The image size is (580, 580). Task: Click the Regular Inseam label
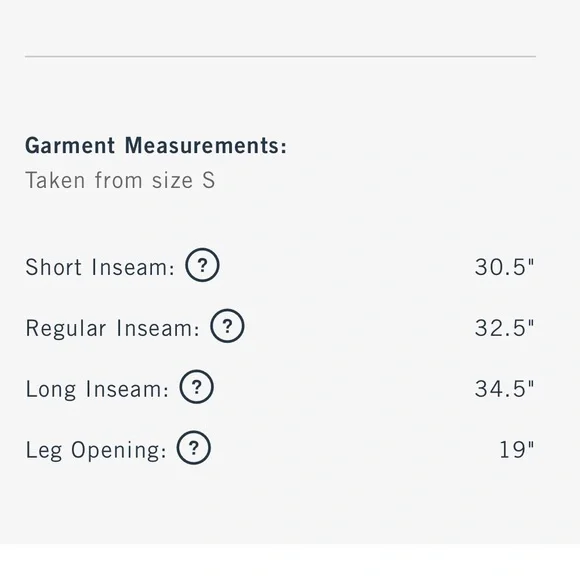(x=112, y=328)
